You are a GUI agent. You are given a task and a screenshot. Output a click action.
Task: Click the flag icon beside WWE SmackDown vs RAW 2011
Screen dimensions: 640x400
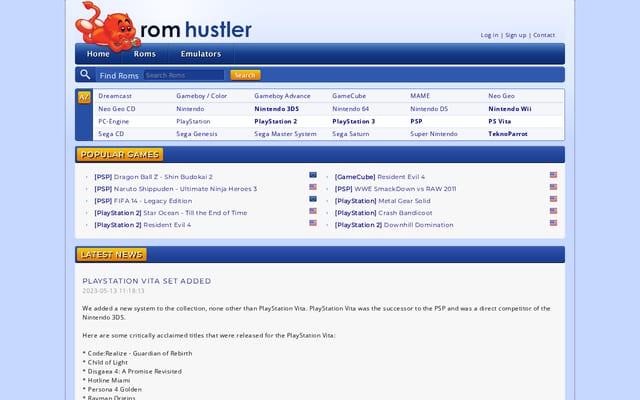coord(553,187)
